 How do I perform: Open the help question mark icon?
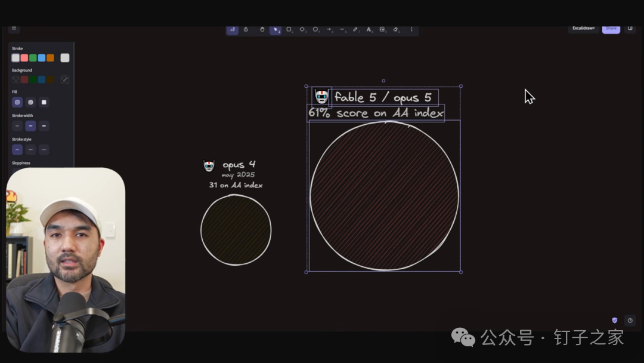pyautogui.click(x=630, y=321)
